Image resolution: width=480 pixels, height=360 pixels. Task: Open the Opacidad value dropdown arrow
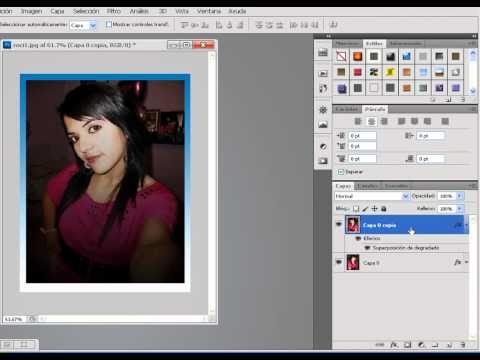tap(460, 196)
